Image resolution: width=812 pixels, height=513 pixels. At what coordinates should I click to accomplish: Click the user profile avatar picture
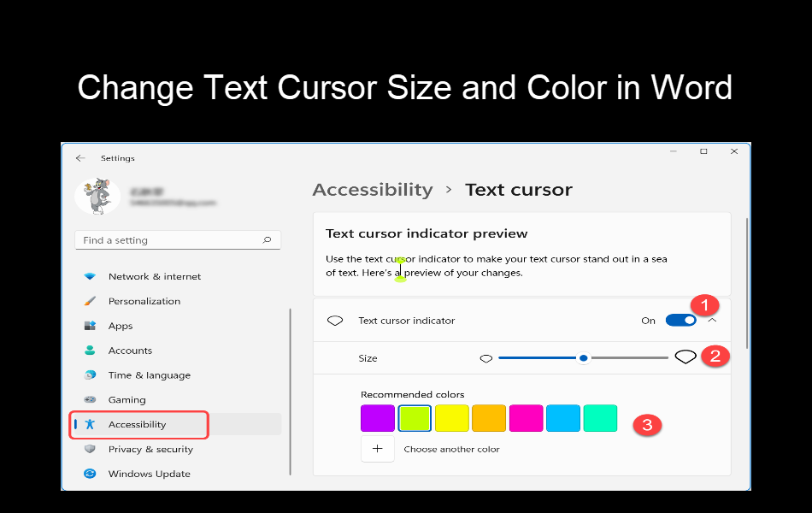(x=97, y=197)
